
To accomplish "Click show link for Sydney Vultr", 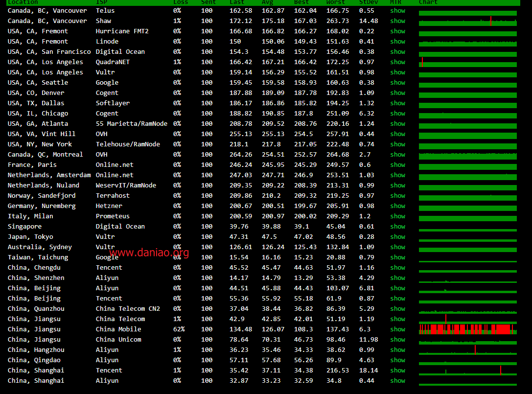I will 397,247.
